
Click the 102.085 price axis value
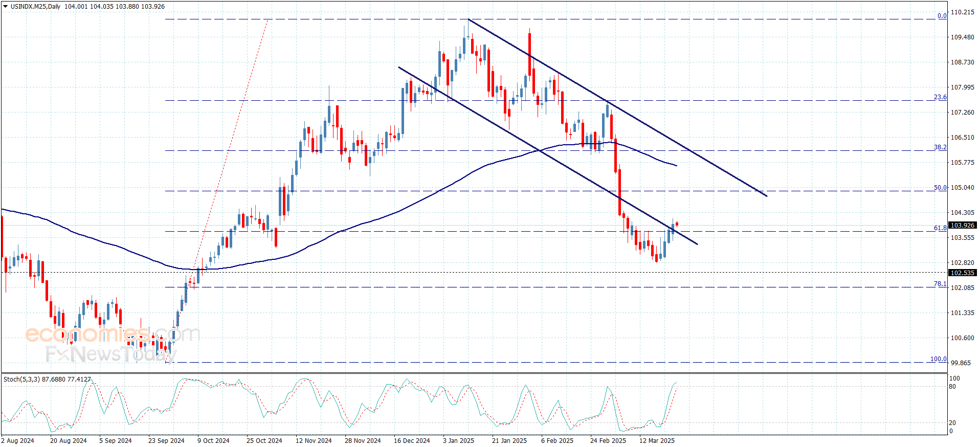tap(963, 288)
